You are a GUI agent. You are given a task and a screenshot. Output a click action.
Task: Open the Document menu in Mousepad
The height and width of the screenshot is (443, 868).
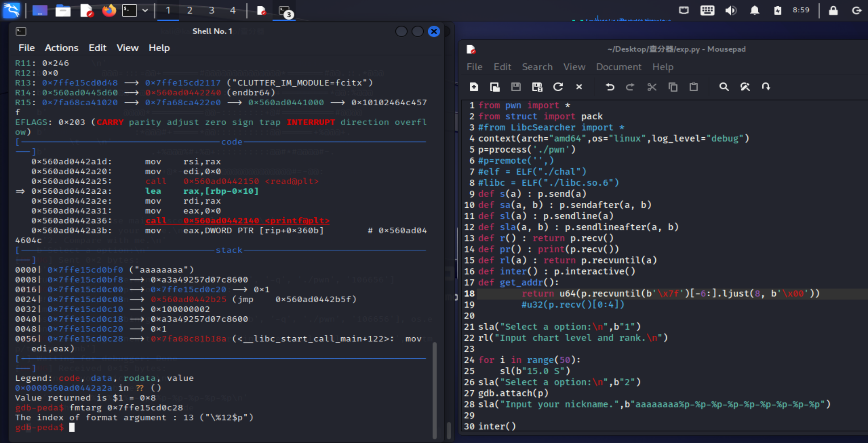pos(618,67)
